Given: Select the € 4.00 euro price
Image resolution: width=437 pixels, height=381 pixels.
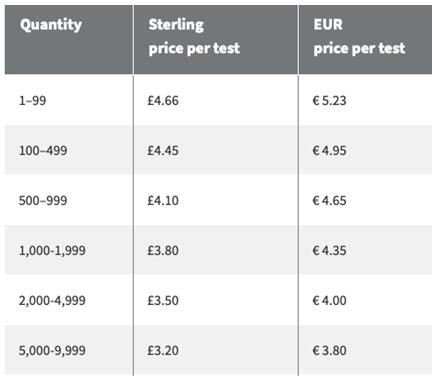Looking at the screenshot, I should (329, 300).
